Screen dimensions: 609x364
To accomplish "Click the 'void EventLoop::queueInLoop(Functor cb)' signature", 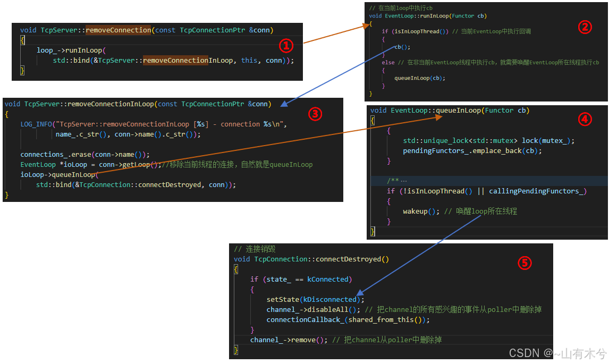I will point(450,111).
